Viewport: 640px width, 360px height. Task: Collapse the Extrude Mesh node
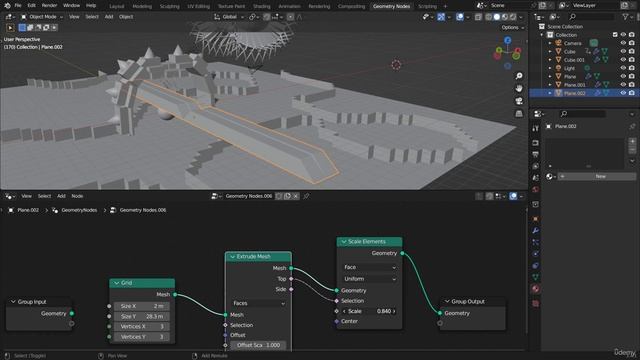tap(233, 257)
